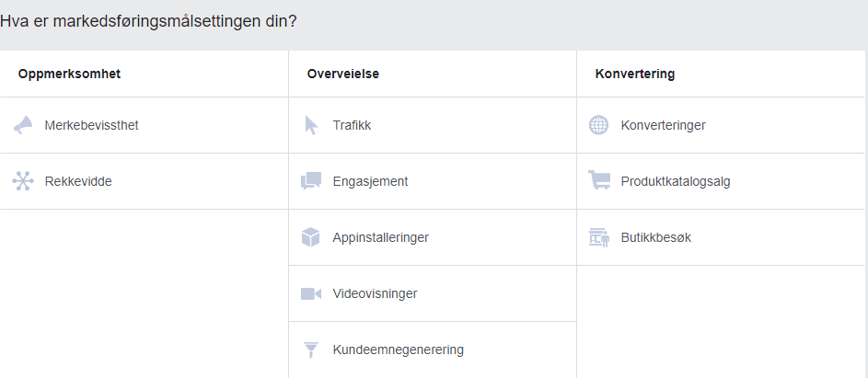
Task: Click the chat bubbles icon for Engasjement
Action: 311,181
